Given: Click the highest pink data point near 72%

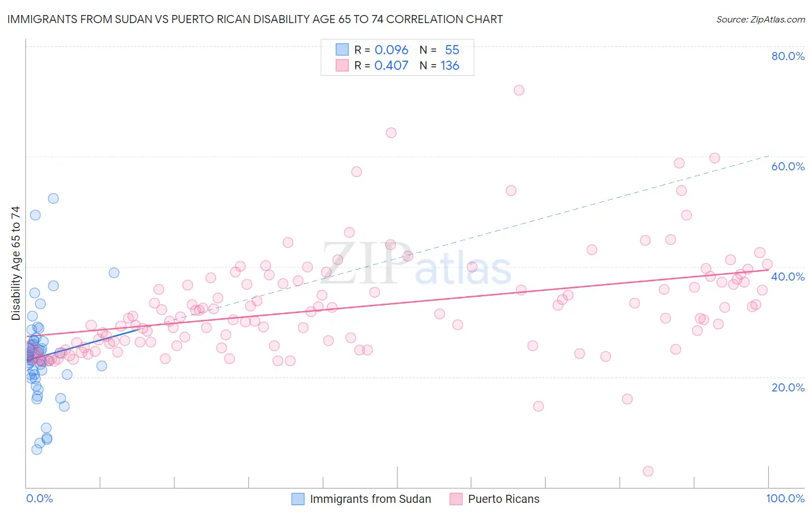Looking at the screenshot, I should pyautogui.click(x=519, y=90).
